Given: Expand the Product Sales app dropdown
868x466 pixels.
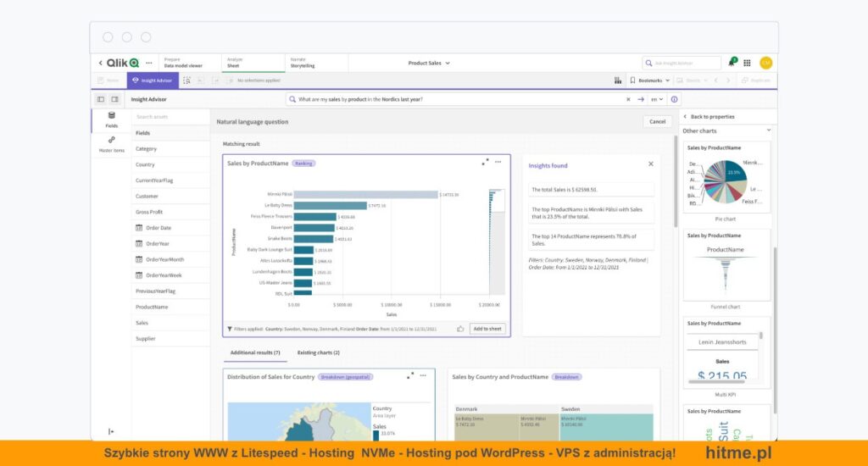Looking at the screenshot, I should click(429, 63).
